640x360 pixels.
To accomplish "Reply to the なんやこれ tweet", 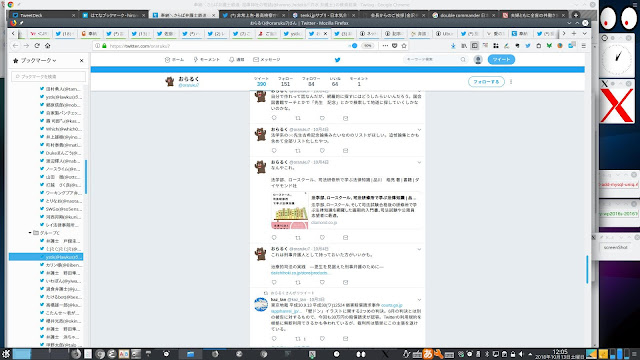I will [x=274, y=238].
